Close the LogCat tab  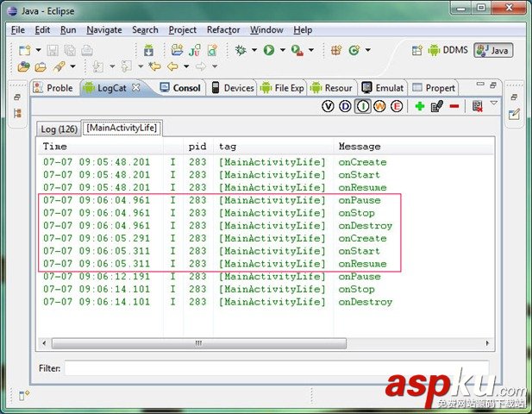[135, 88]
